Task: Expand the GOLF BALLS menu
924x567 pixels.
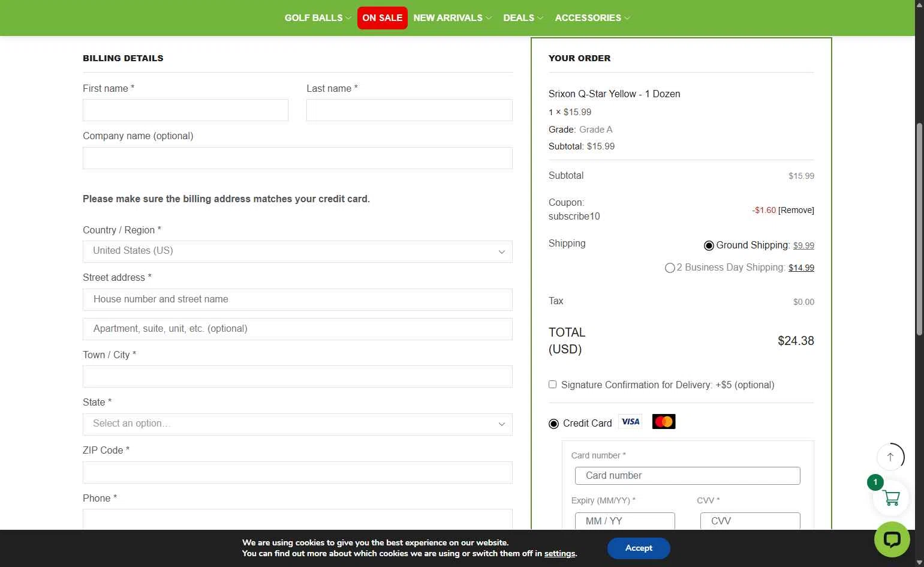Action: tap(318, 18)
